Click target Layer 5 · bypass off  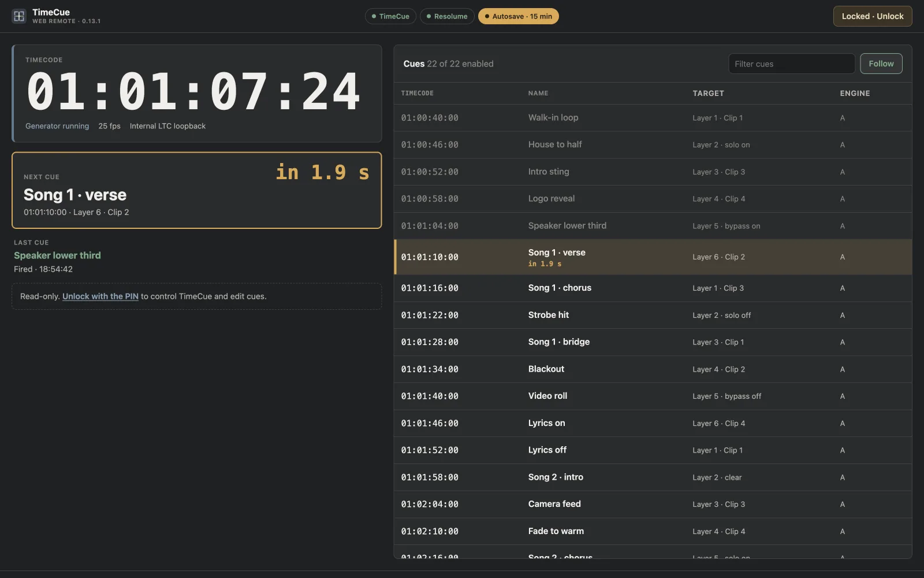pyautogui.click(x=726, y=396)
